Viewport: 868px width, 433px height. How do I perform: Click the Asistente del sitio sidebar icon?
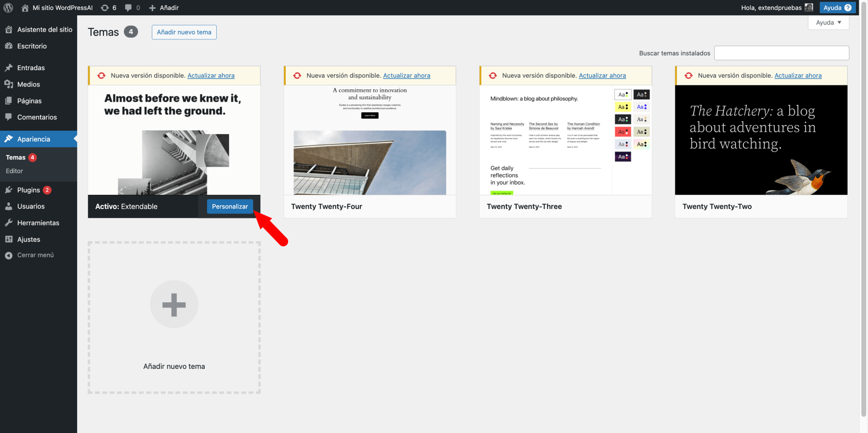(x=8, y=29)
